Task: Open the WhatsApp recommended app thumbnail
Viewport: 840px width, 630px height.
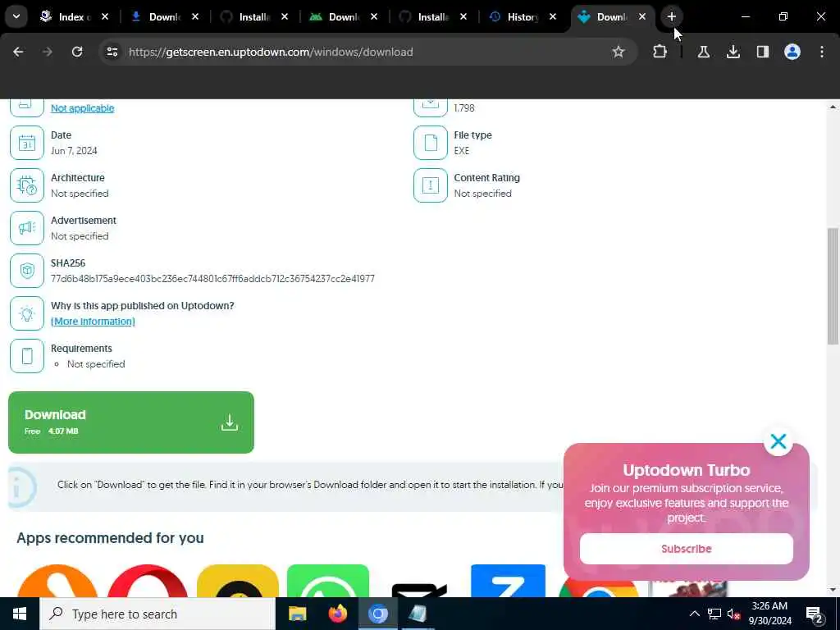Action: pos(328,582)
